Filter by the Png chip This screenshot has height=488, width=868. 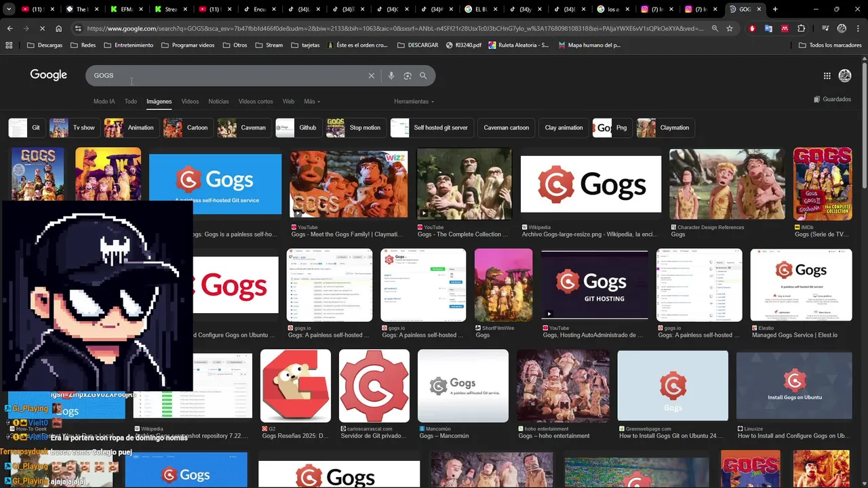[612, 127]
